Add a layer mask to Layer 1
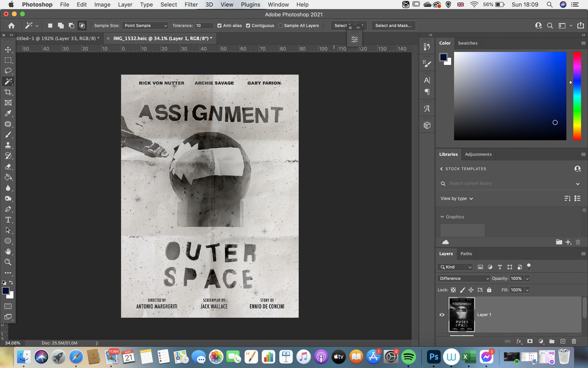This screenshot has width=588, height=368. click(530, 341)
